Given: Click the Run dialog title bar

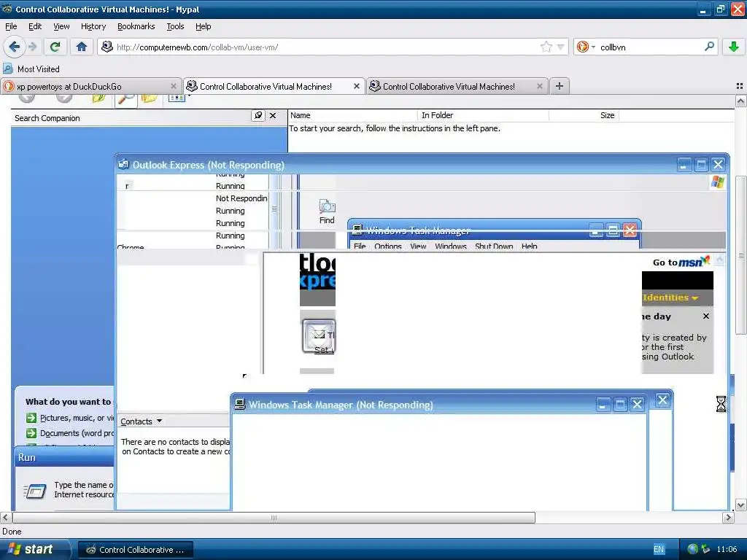Looking at the screenshot, I should (65, 457).
